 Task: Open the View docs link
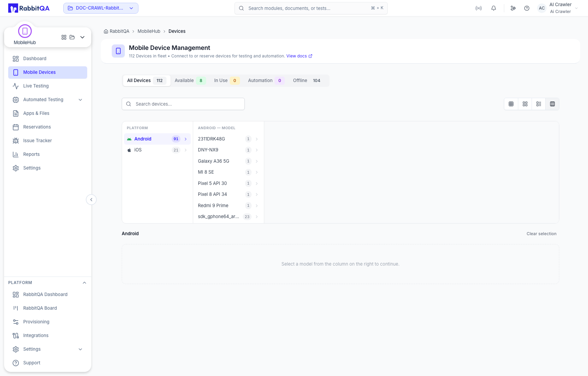click(x=299, y=56)
